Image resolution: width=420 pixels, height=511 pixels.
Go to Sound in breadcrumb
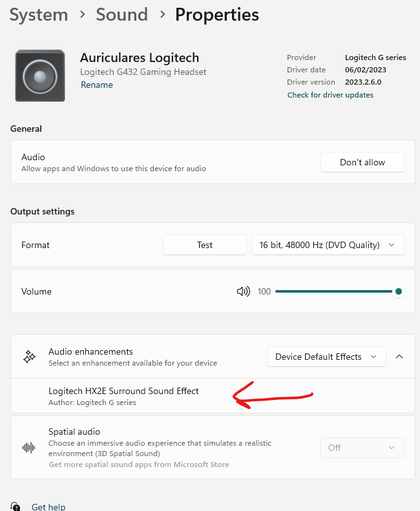click(121, 14)
